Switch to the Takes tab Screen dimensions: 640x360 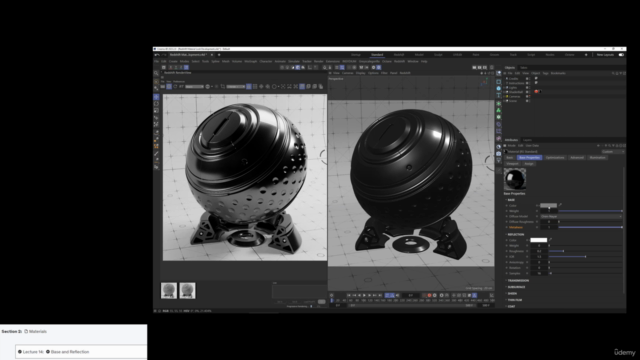point(524,68)
